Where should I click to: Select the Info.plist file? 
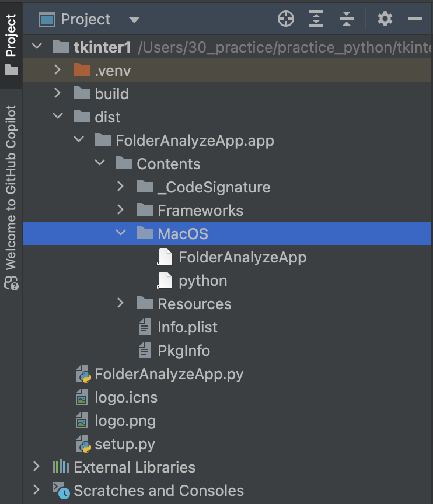point(187,327)
